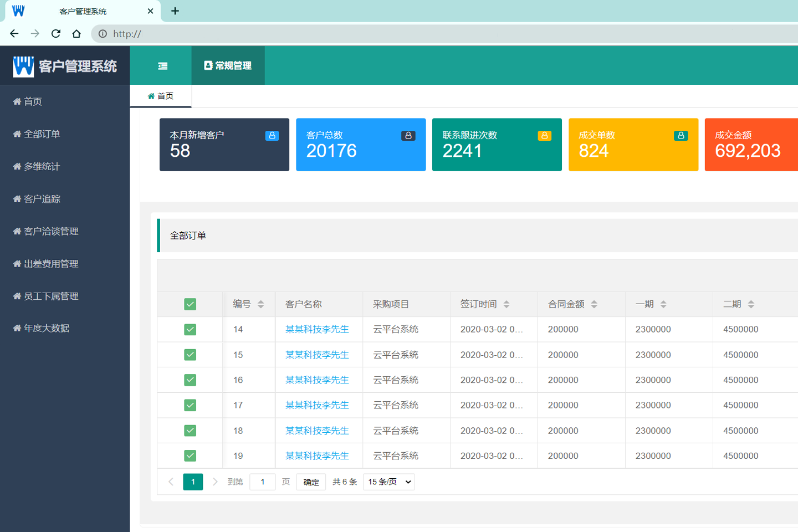Viewport: 798px width, 532px height.
Task: Open a new browser tab
Action: coord(175,11)
